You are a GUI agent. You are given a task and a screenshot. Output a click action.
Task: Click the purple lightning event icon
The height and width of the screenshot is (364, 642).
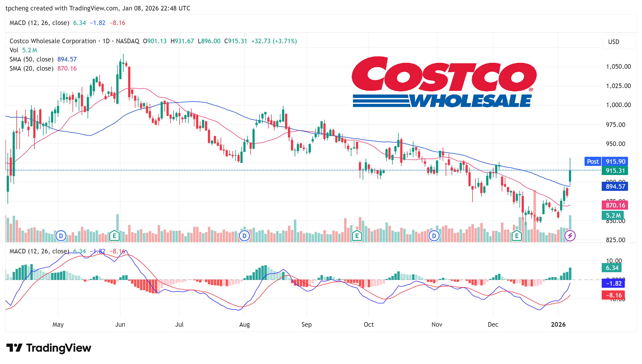570,236
